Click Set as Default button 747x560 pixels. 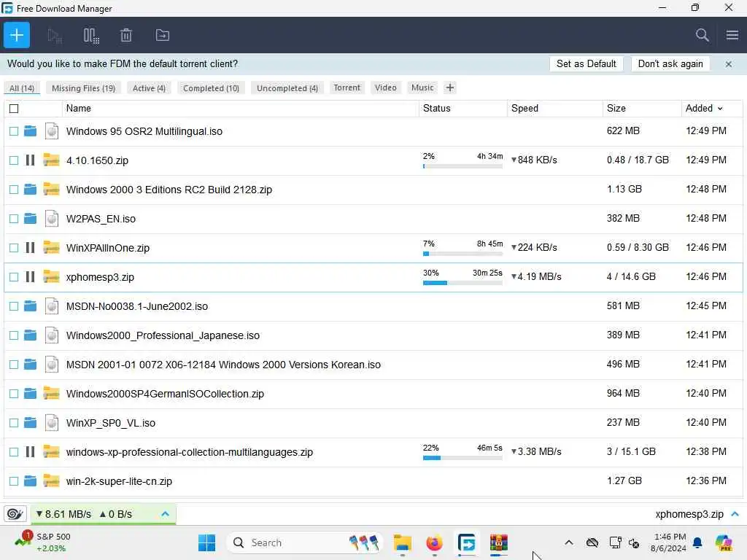click(586, 64)
